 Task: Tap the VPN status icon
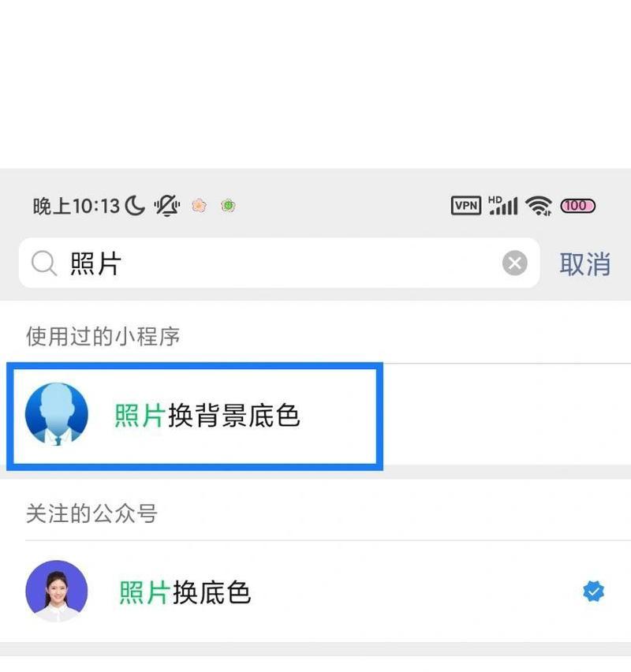pyautogui.click(x=466, y=205)
